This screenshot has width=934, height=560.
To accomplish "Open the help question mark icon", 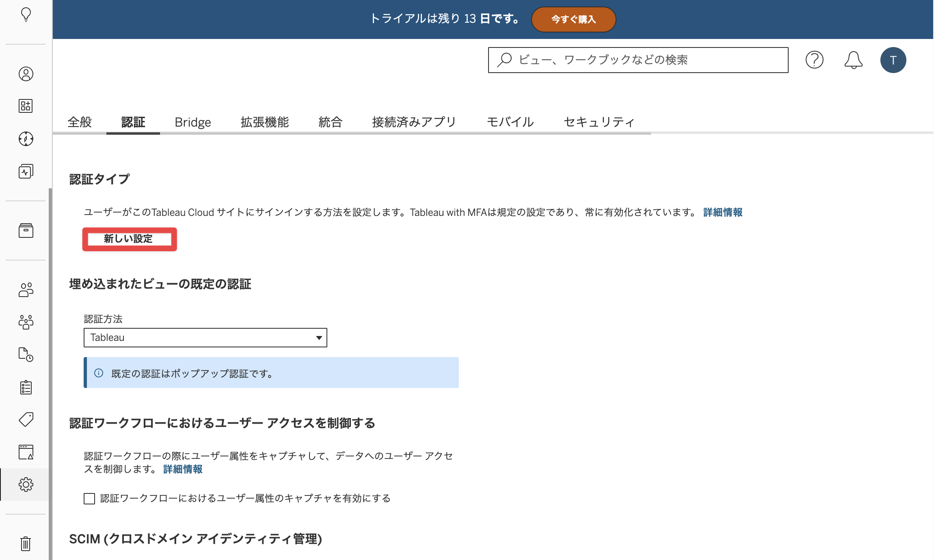I will 814,60.
